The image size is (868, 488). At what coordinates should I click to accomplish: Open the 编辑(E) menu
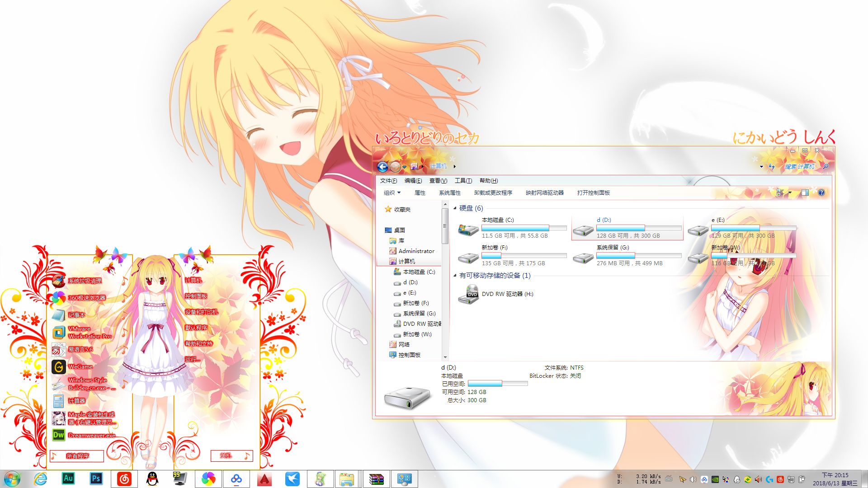(x=413, y=181)
